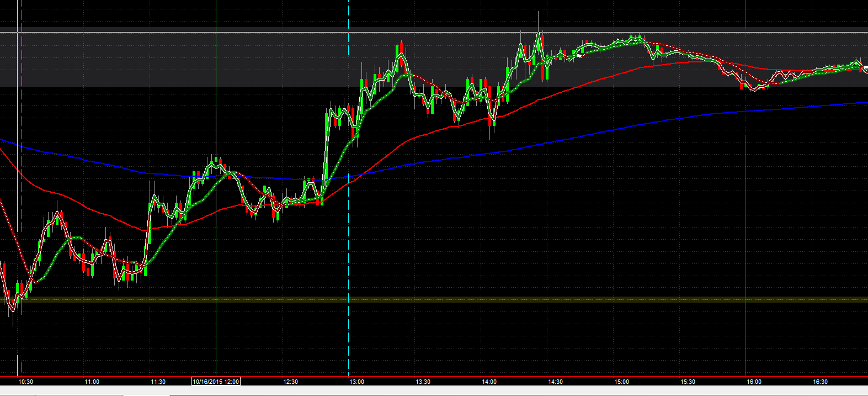This screenshot has height=396, width=868.
Task: Click the 15:00 time axis label
Action: coord(621,382)
